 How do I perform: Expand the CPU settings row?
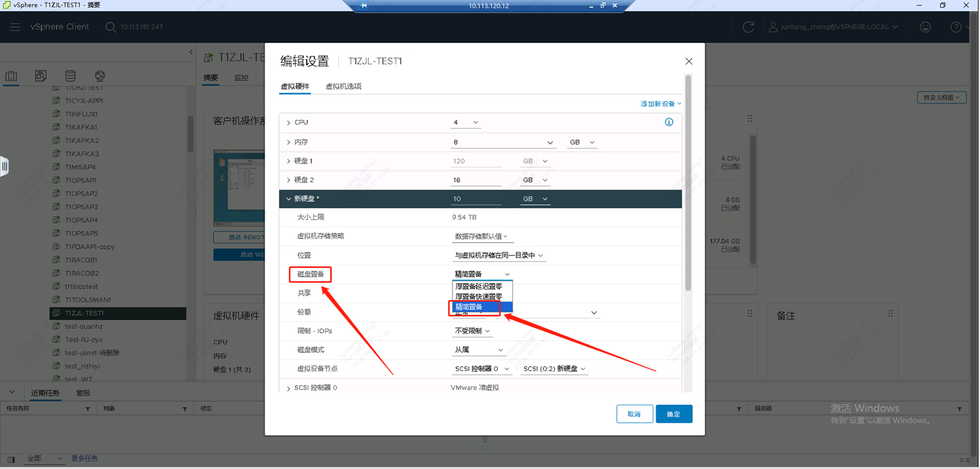[288, 123]
